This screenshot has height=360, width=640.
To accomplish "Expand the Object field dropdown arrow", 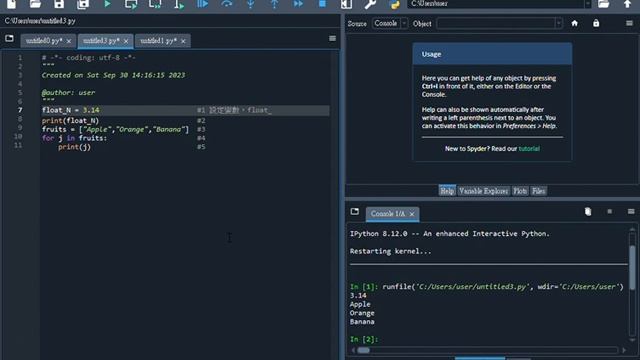I will coord(558,23).
